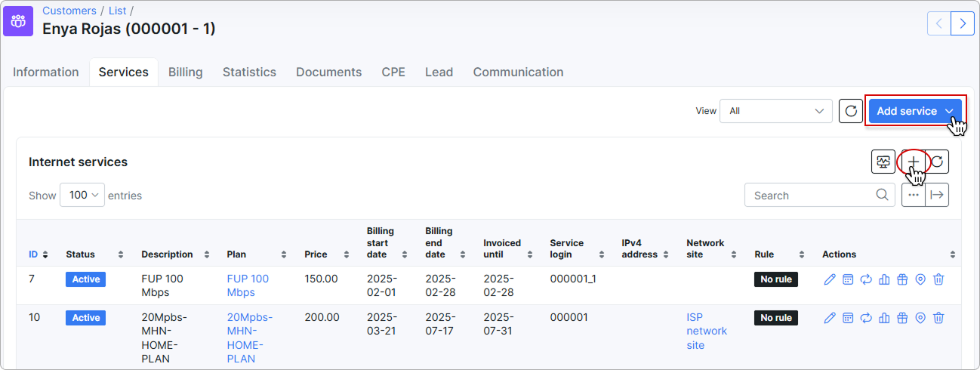The width and height of the screenshot is (980, 370).
Task: Click the change-plan arrows icon for service ID 10
Action: tap(866, 318)
